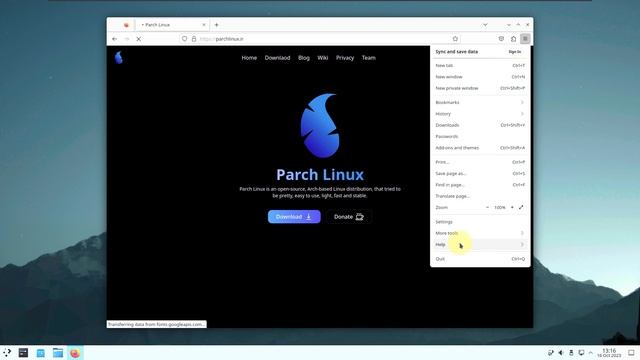The width and height of the screenshot is (640, 360).
Task: Open the Team nav link
Action: [369, 58]
